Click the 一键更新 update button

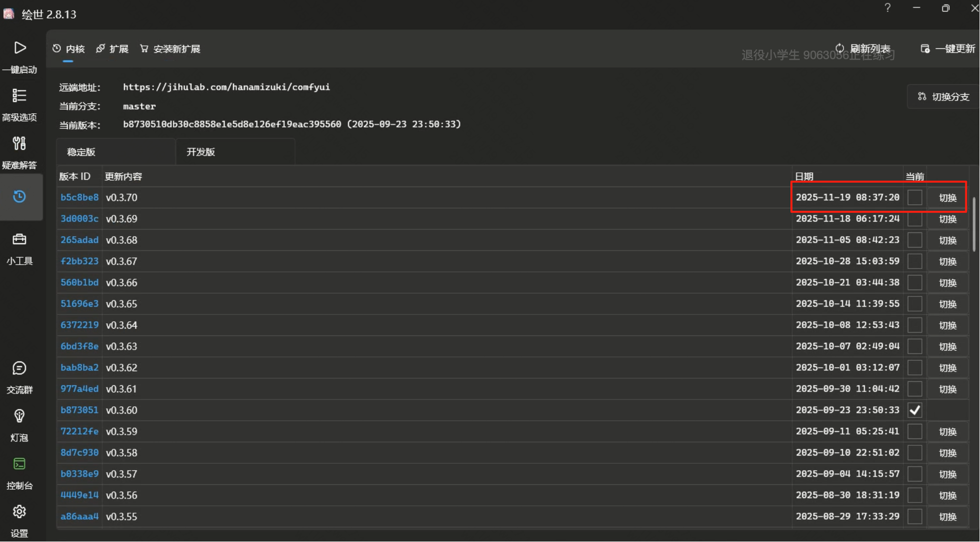coord(948,49)
